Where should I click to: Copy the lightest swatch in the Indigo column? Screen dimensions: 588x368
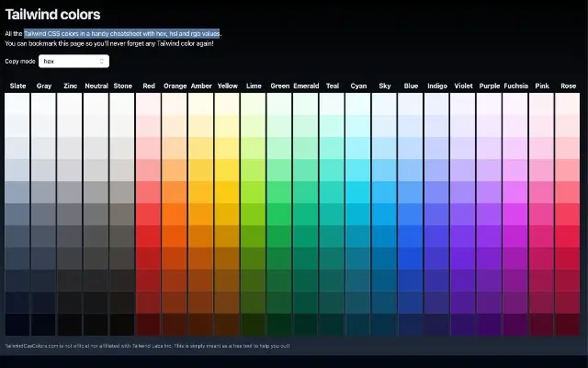pos(436,104)
